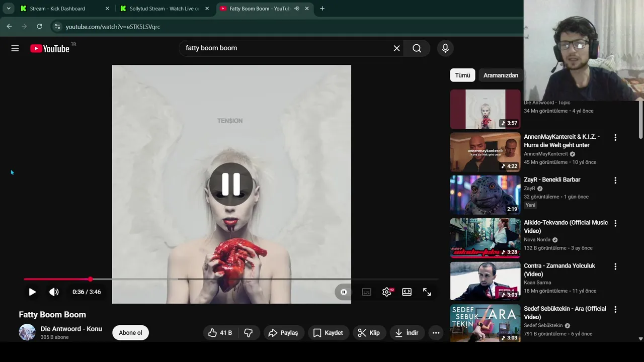Switch to theater mode

tap(407, 292)
